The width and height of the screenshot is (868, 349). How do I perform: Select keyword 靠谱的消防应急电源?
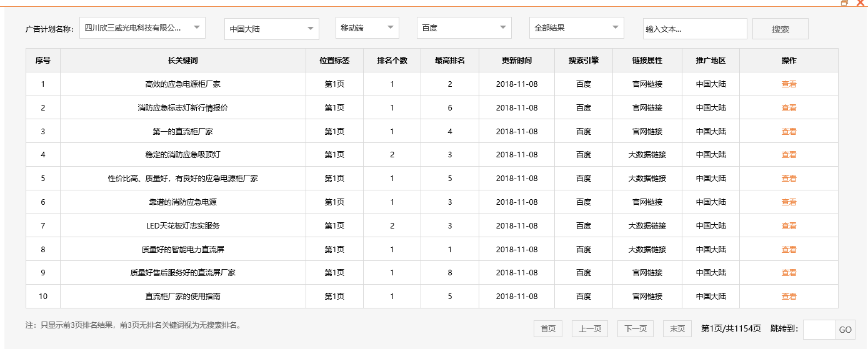coord(183,202)
